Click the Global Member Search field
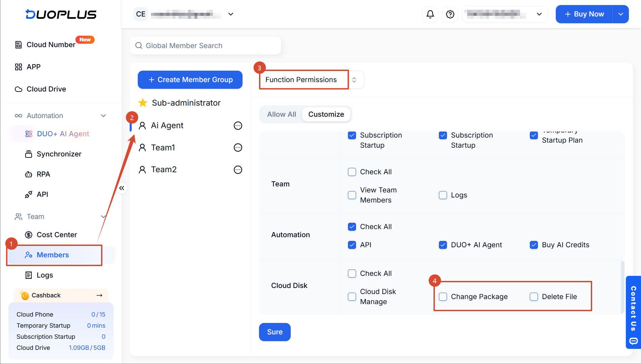The height and width of the screenshot is (364, 641). [205, 45]
